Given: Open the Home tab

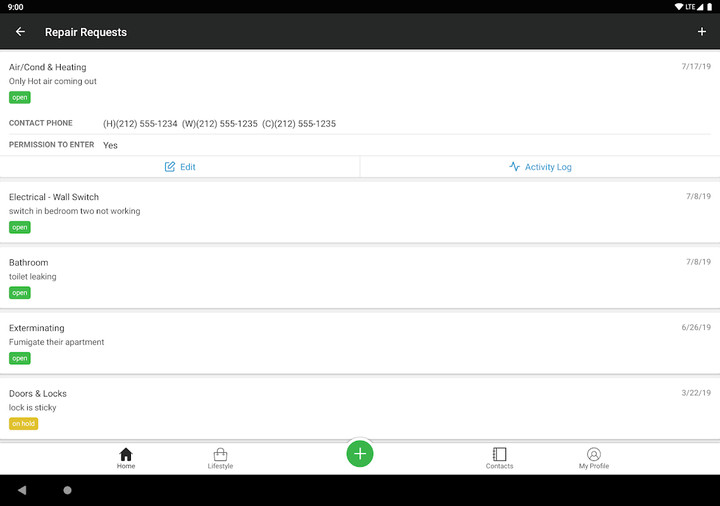Looking at the screenshot, I should click(x=126, y=458).
